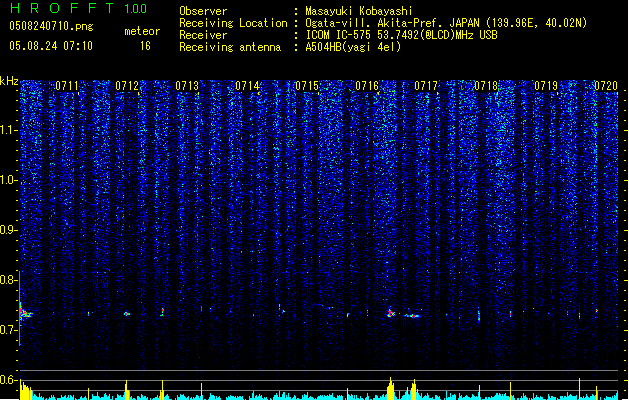Select the meteor count value 16
This screenshot has width=629, height=400.
[145, 46]
